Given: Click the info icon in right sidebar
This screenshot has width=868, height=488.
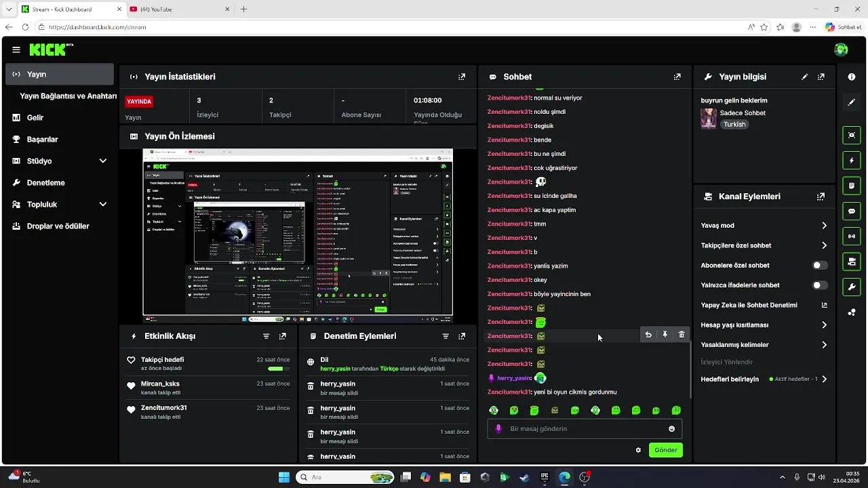Looking at the screenshot, I should click(852, 77).
